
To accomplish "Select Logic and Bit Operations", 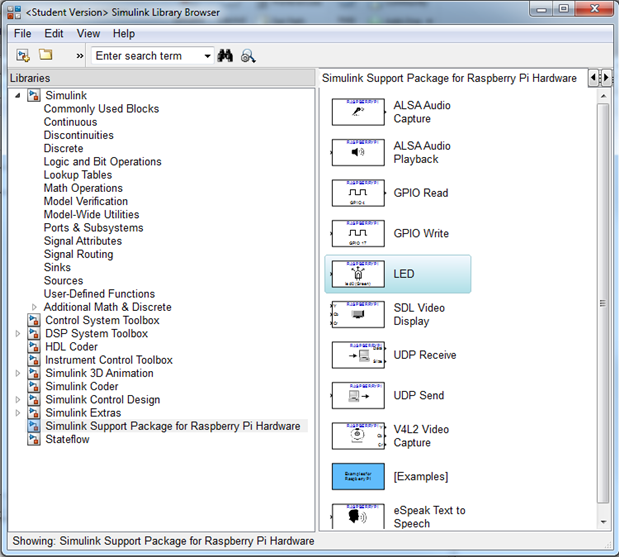I will coord(103,161).
